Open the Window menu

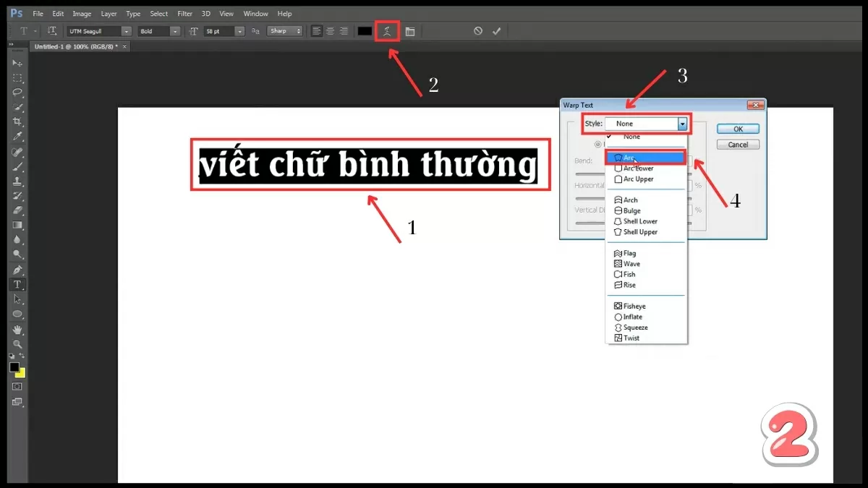[x=255, y=13]
